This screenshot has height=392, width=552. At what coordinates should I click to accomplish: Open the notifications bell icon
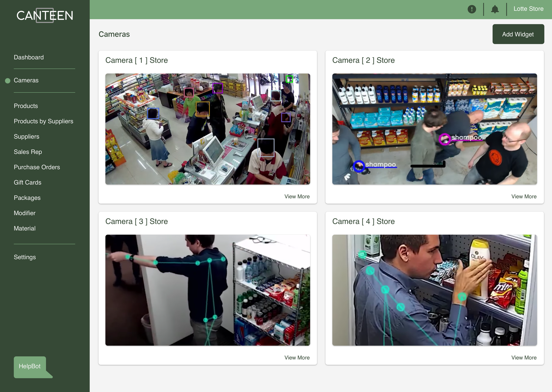[x=495, y=9]
